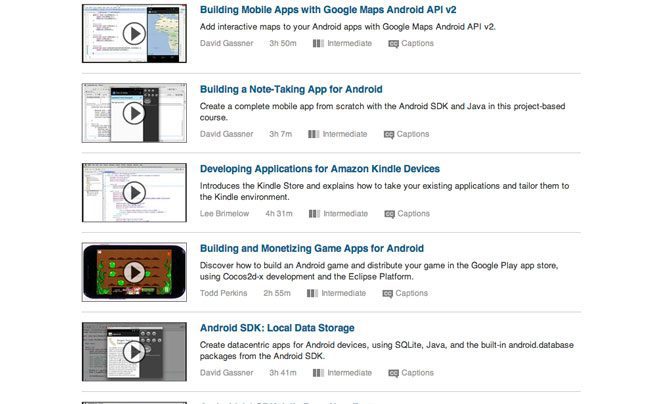The width and height of the screenshot is (660, 404).
Task: Click the 2h 55m duration
Action: tap(277, 293)
